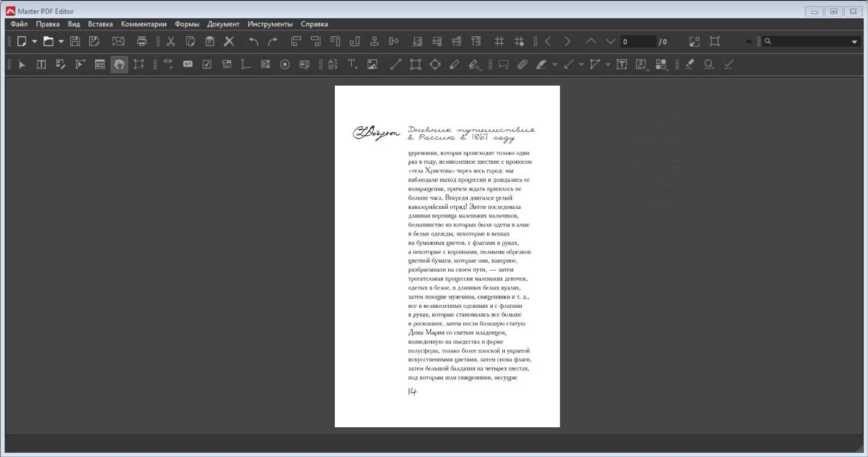Viewport: 868px width, 457px height.
Task: Click the Insert Image icon
Action: point(372,64)
